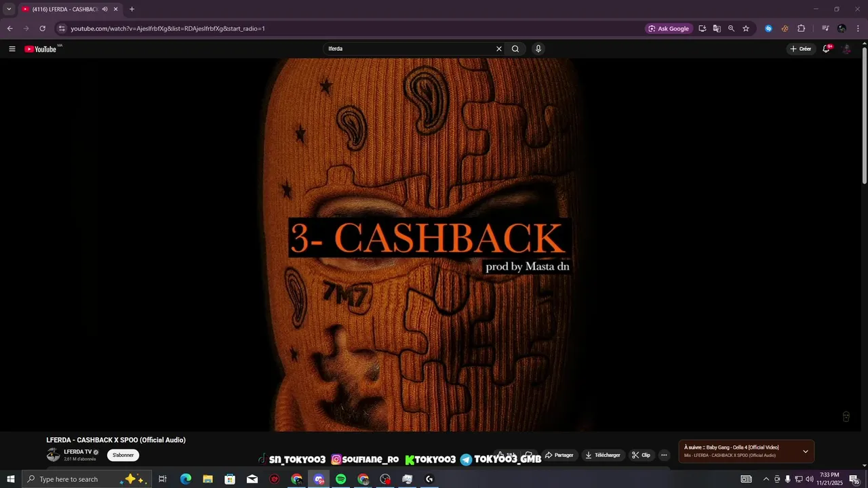
Task: Download the video with Télécharger
Action: coord(602,455)
